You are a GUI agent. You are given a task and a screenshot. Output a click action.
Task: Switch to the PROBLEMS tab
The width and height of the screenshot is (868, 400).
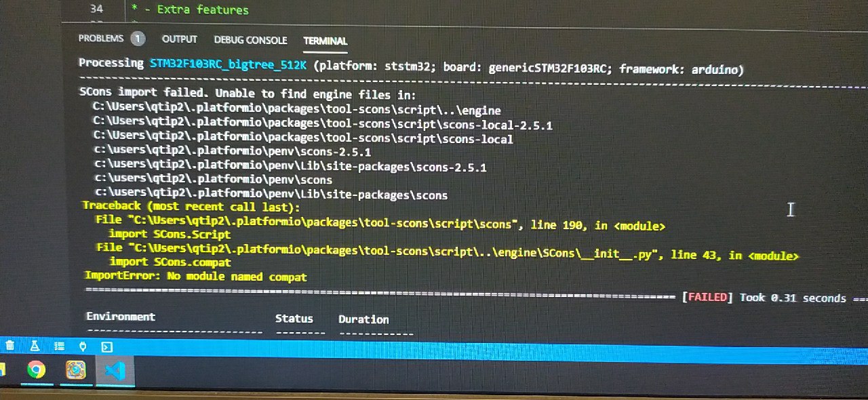pos(101,39)
